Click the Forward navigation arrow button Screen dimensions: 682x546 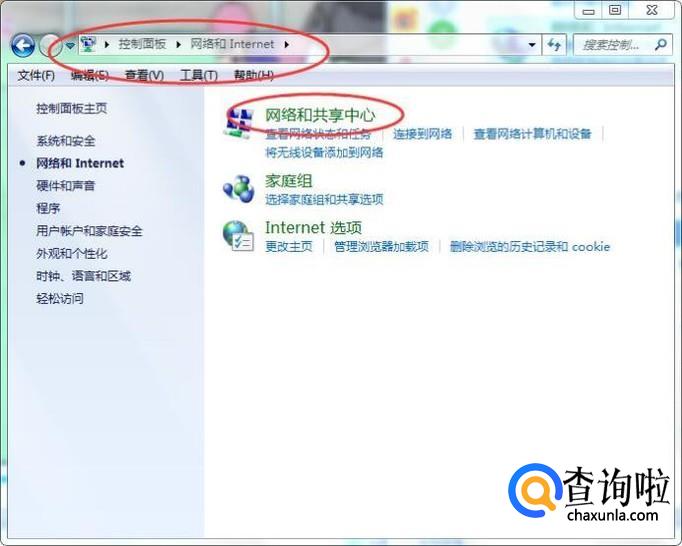pos(50,45)
